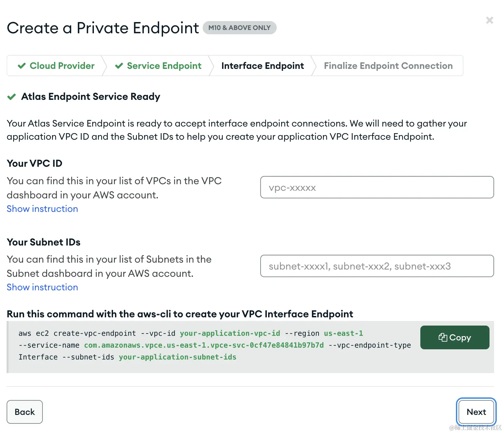Click the Subnet IDs input field
Viewport: 504px width, 433px height.
tap(377, 266)
